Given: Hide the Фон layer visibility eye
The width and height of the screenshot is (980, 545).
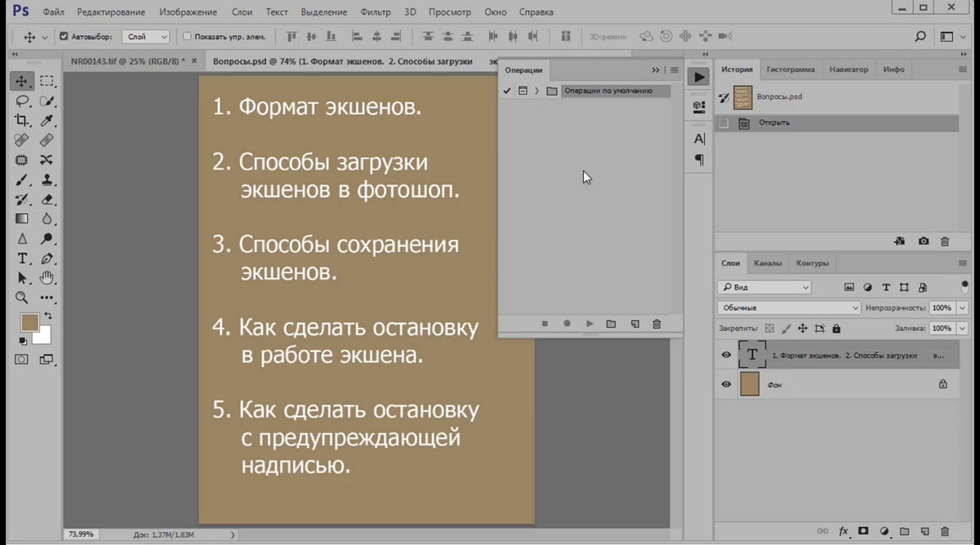Looking at the screenshot, I should click(x=726, y=384).
